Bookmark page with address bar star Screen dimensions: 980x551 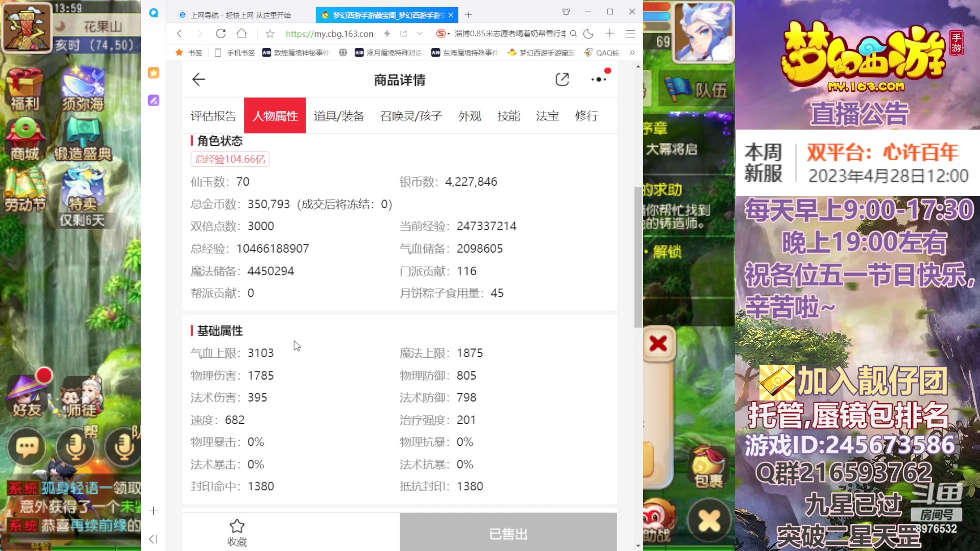click(x=270, y=34)
